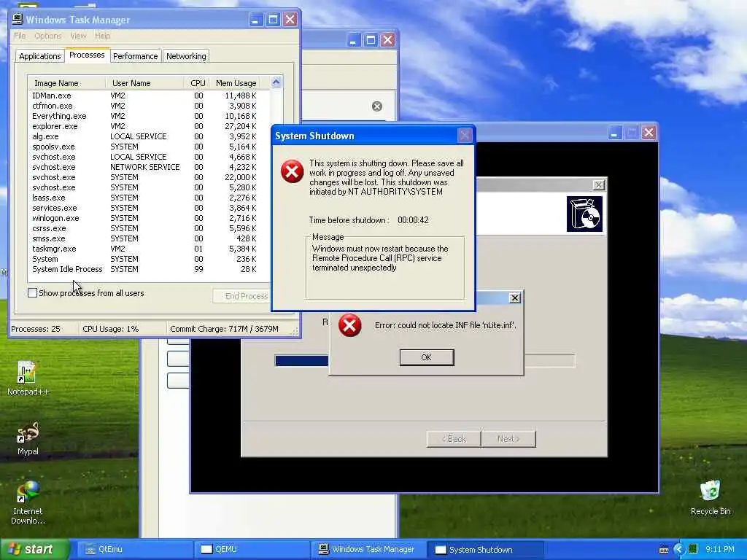
Task: Select the svchost.exe NETWORK SERVICE row
Action: click(x=149, y=167)
